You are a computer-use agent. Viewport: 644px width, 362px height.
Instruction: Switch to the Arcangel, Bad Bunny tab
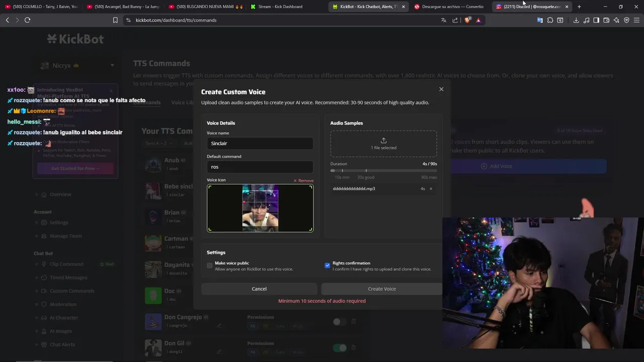pos(123,7)
